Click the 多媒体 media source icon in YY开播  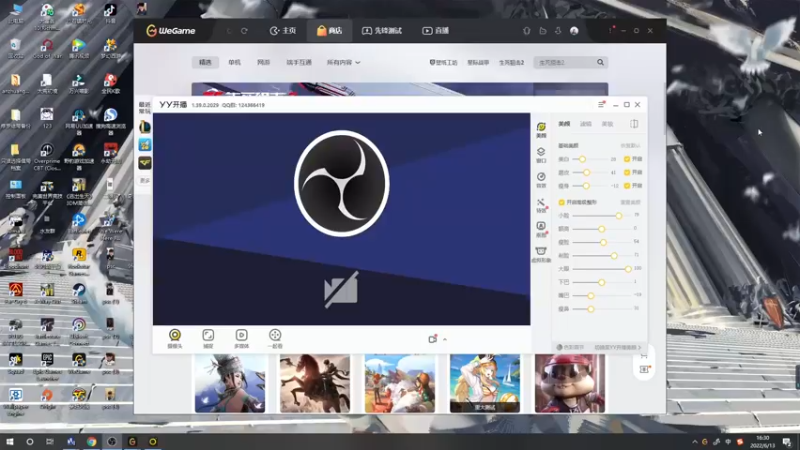(x=241, y=338)
